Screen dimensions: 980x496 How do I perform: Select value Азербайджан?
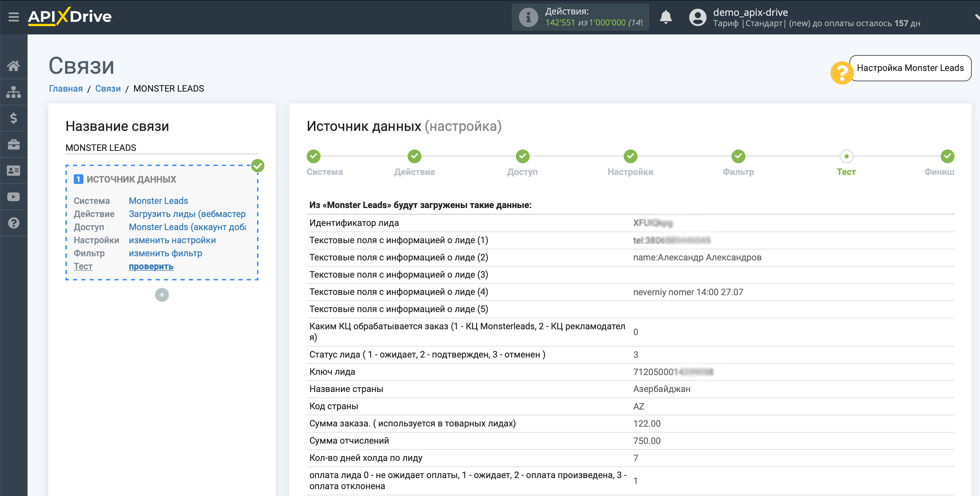coord(662,389)
